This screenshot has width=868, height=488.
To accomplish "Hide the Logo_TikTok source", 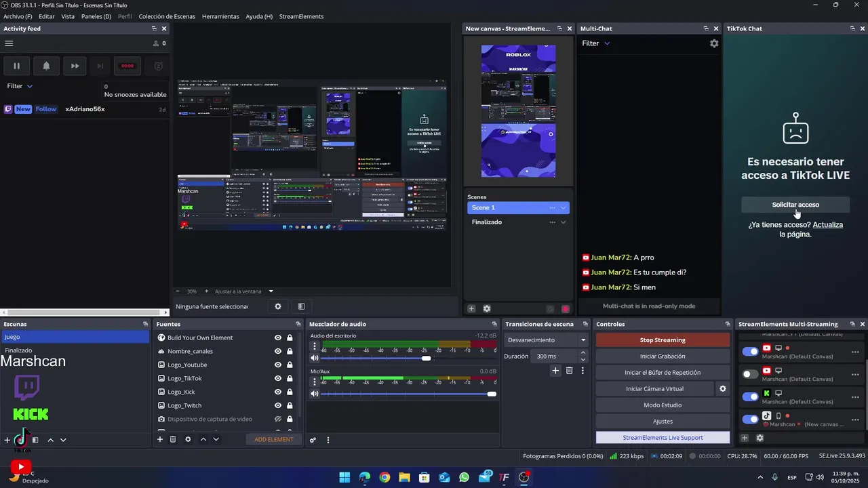I will [278, 378].
